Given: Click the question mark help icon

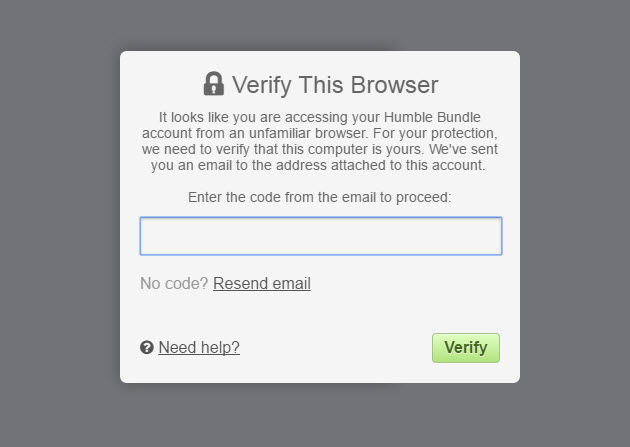Looking at the screenshot, I should pos(147,347).
